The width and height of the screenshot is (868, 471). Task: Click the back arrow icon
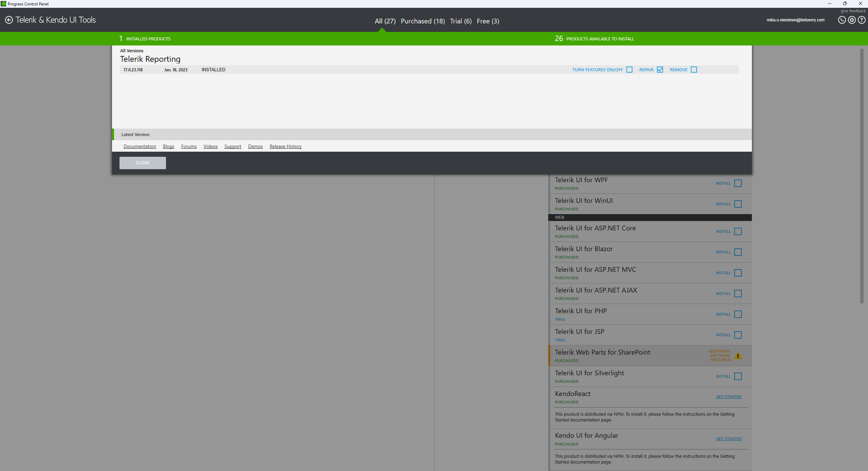9,20
